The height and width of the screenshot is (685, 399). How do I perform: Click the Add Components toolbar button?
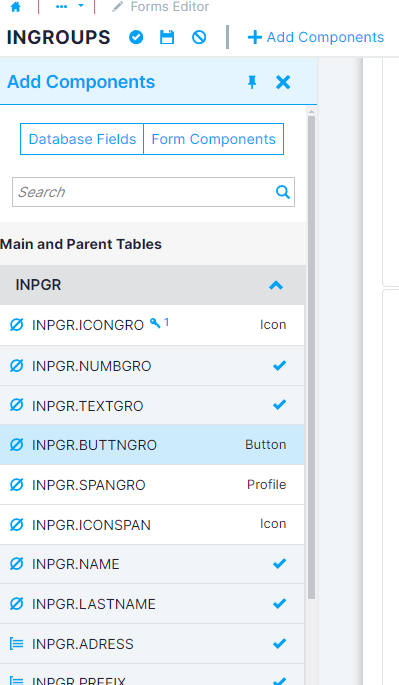click(x=316, y=37)
